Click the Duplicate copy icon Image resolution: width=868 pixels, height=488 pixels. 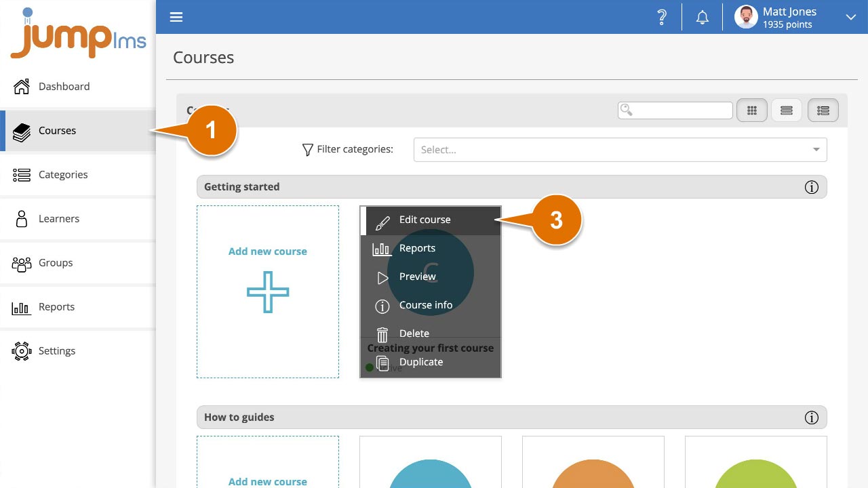pos(382,363)
